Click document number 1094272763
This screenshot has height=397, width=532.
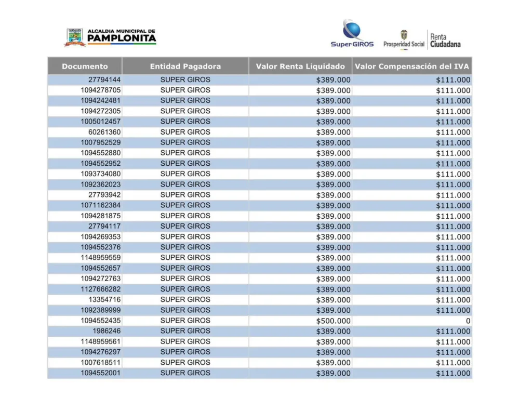[x=100, y=279]
